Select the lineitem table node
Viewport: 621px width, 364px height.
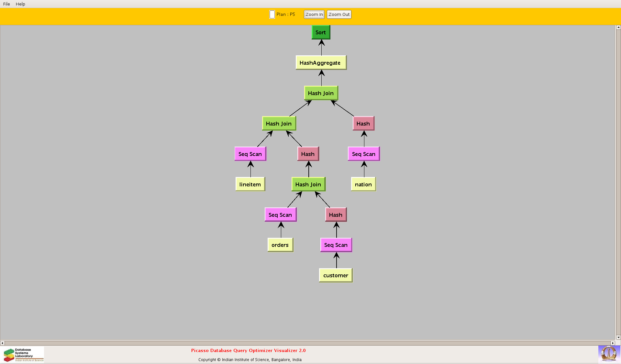(250, 184)
